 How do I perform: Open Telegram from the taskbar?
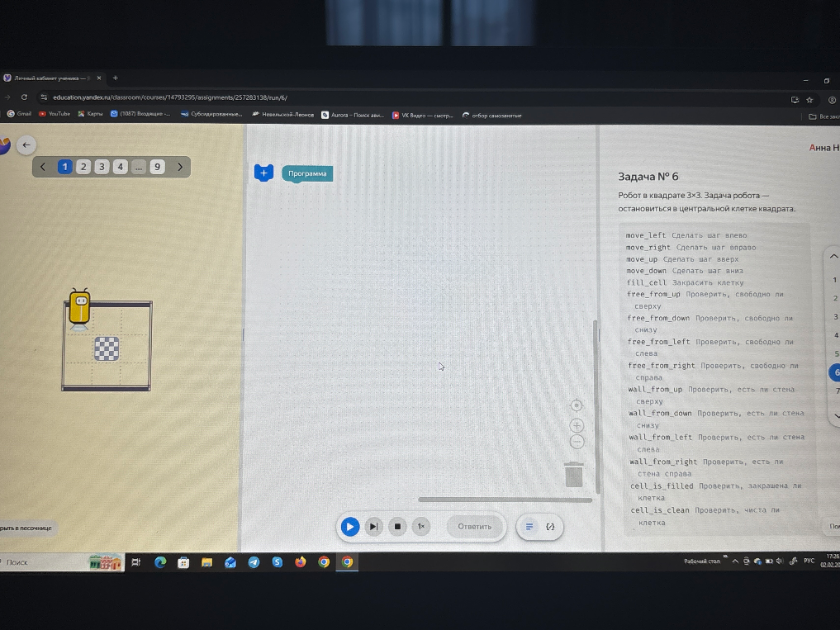coord(254,562)
